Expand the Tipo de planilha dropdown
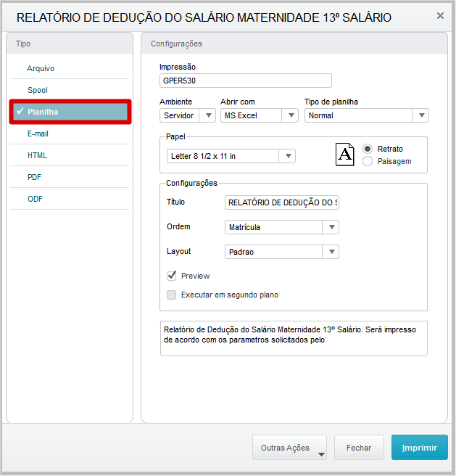 [367, 115]
